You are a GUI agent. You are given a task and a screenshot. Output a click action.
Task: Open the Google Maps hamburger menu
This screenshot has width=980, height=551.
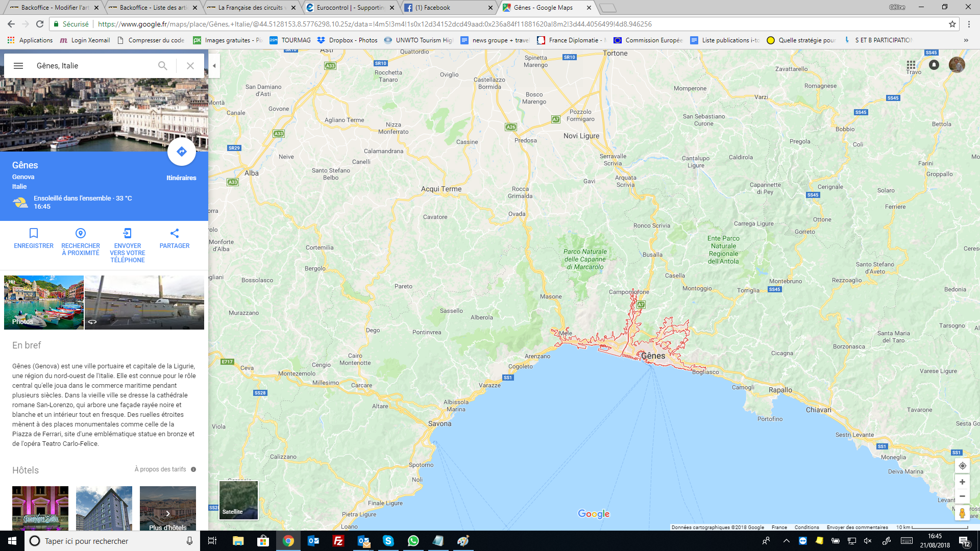click(x=18, y=66)
